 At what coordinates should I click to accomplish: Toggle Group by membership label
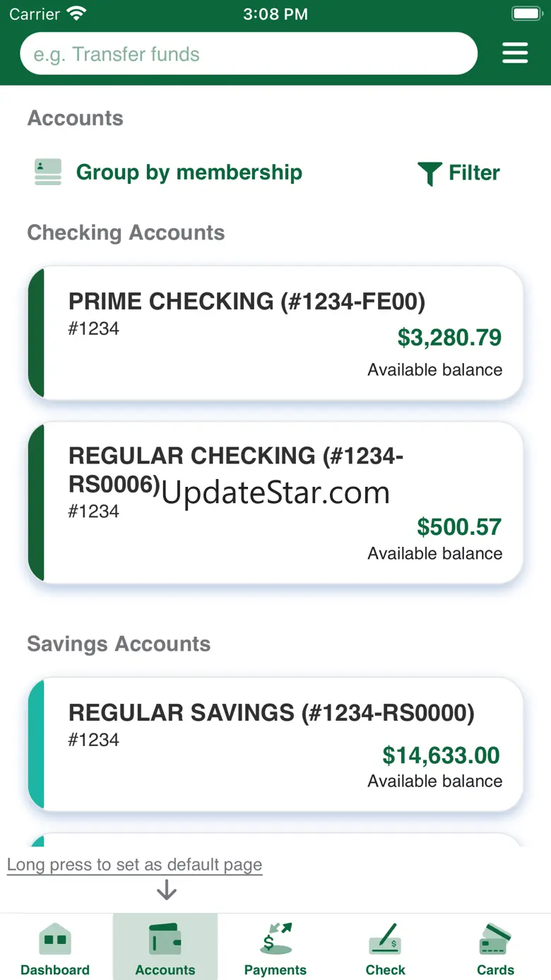click(x=189, y=172)
